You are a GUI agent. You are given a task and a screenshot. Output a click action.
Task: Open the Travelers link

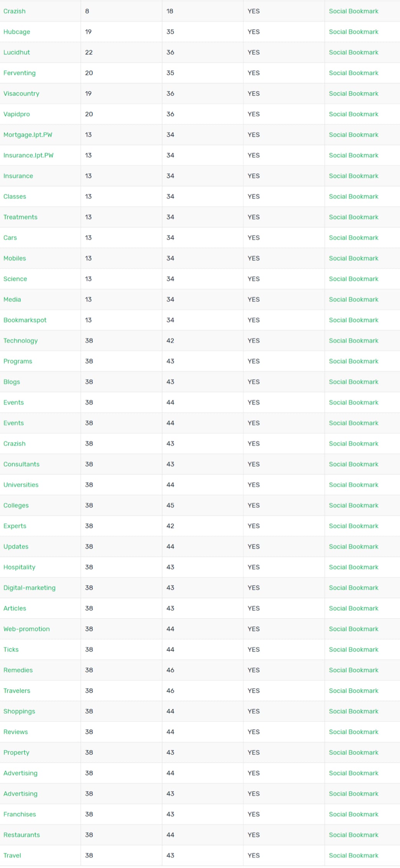[17, 691]
